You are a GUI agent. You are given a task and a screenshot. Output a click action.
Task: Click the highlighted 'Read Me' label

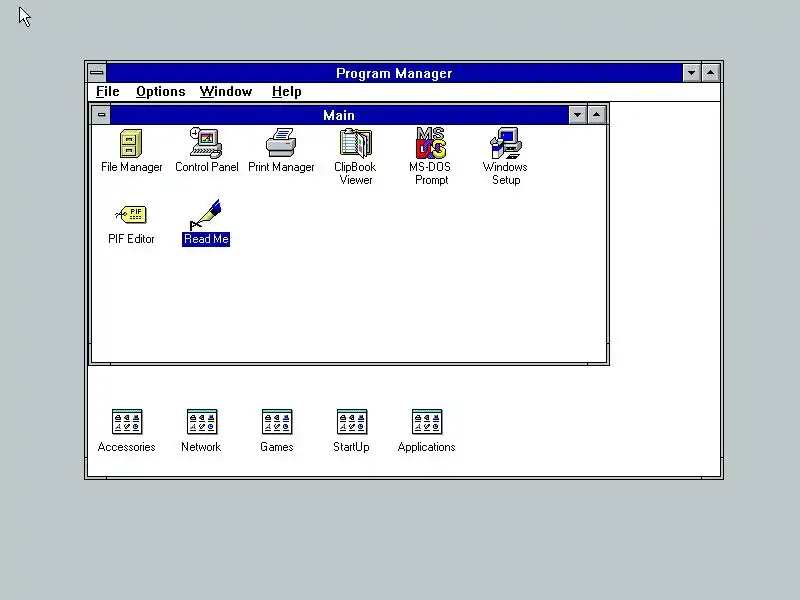click(206, 239)
